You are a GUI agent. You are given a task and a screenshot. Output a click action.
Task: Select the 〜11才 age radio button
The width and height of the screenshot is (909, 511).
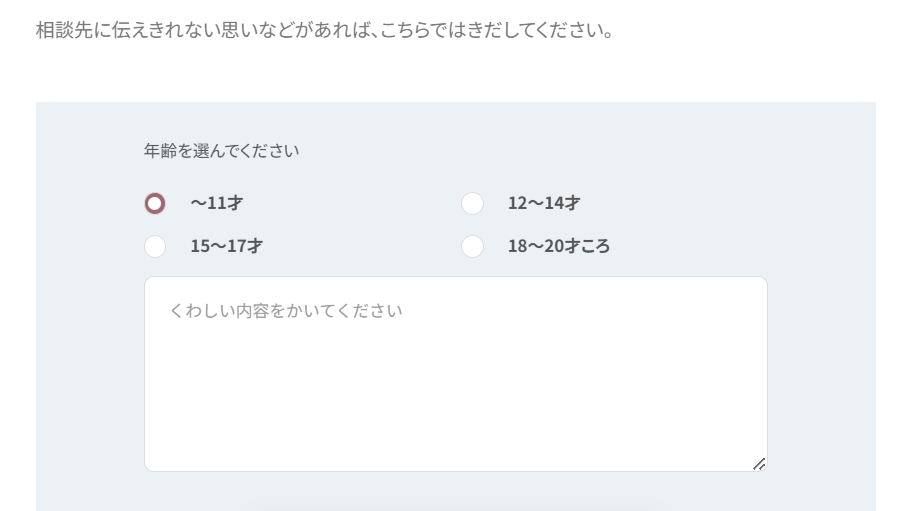coord(155,204)
